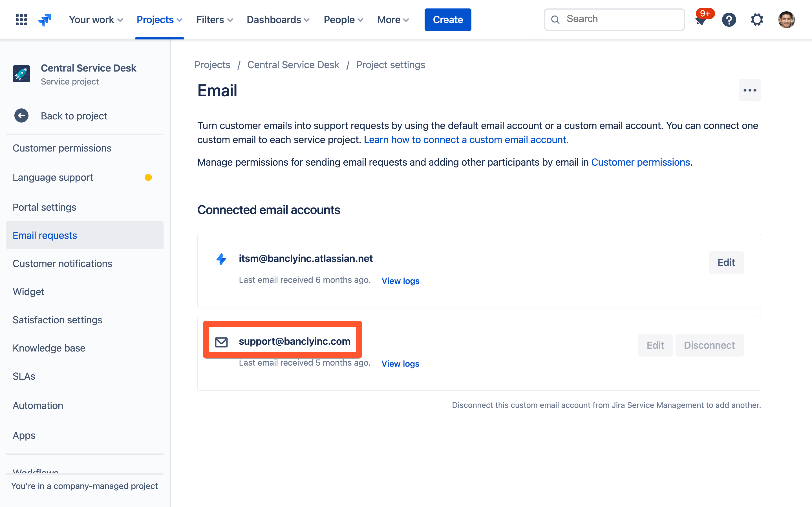The width and height of the screenshot is (812, 507).
Task: Switch to the Projects menu
Action: click(x=159, y=19)
